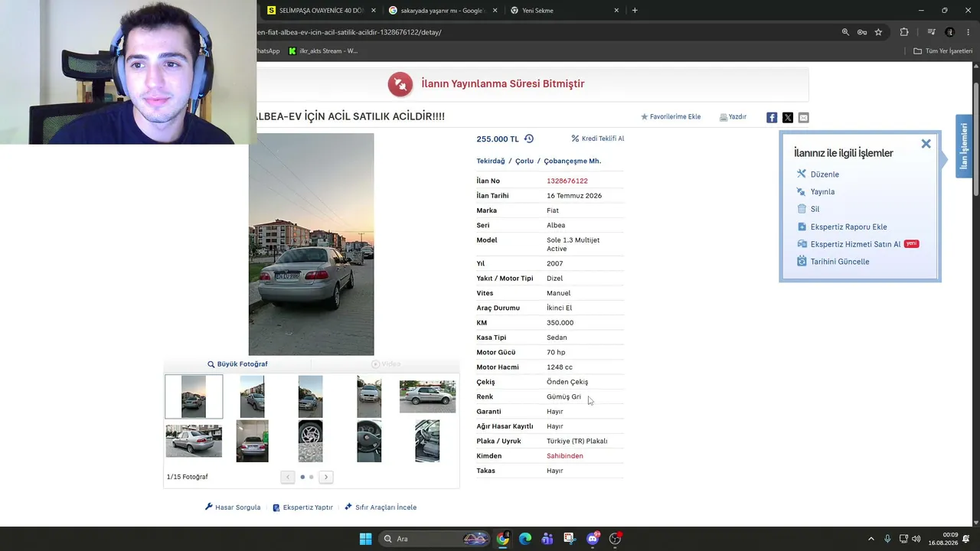Open the saved passwords key icon

coord(862,32)
